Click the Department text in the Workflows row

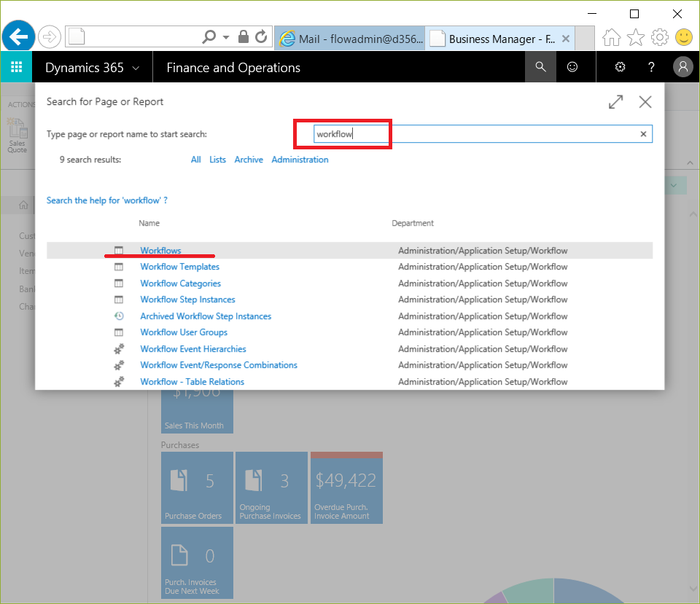(483, 250)
